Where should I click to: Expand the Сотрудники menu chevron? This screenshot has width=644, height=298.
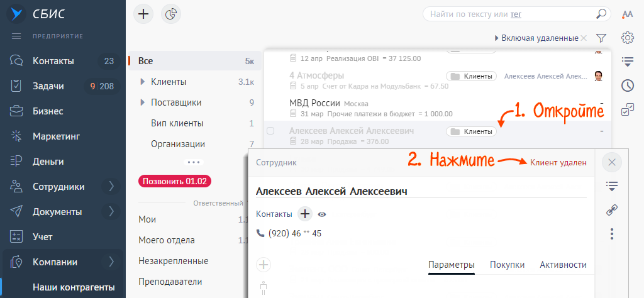pos(111,186)
